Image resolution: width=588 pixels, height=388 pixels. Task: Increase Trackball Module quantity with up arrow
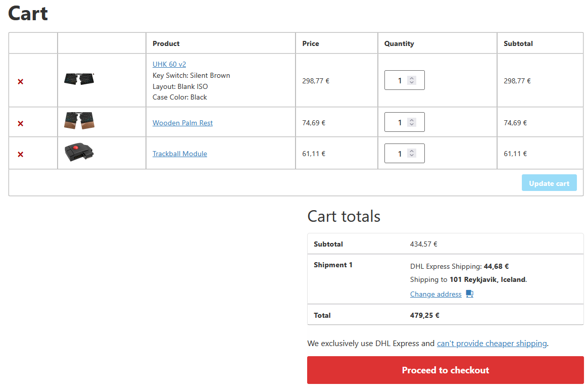point(412,152)
